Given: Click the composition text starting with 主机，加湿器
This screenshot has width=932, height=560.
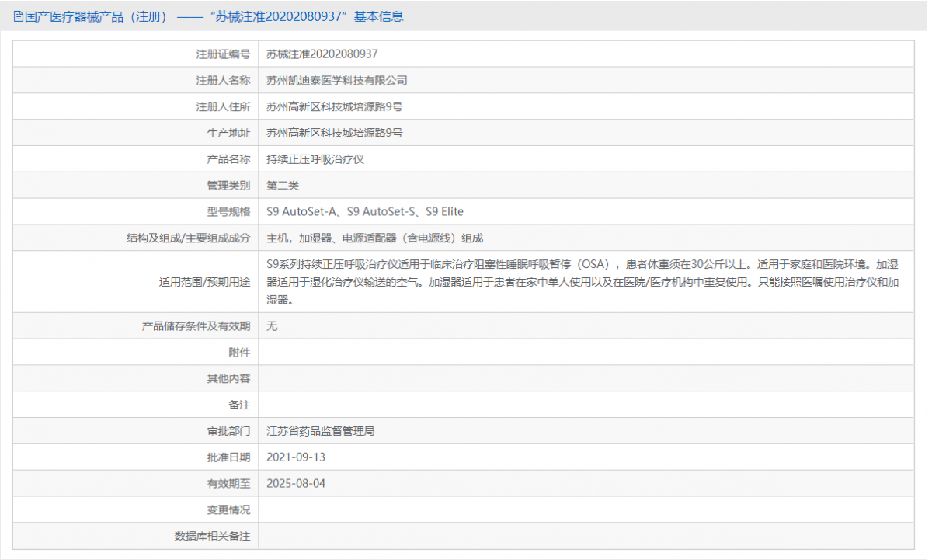Looking at the screenshot, I should tap(374, 238).
